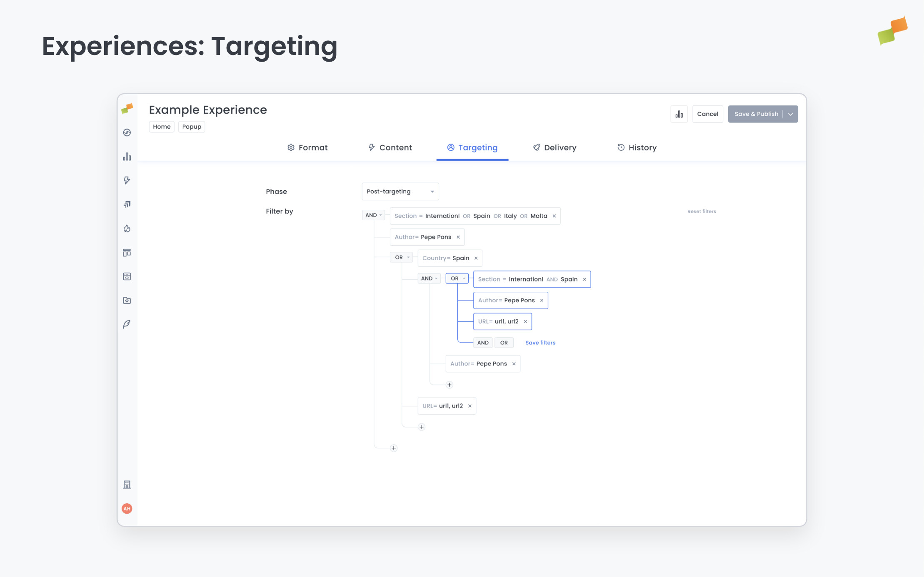This screenshot has height=577, width=924.
Task: Open the OR operator dropdown beside Country filter
Action: [x=401, y=257]
